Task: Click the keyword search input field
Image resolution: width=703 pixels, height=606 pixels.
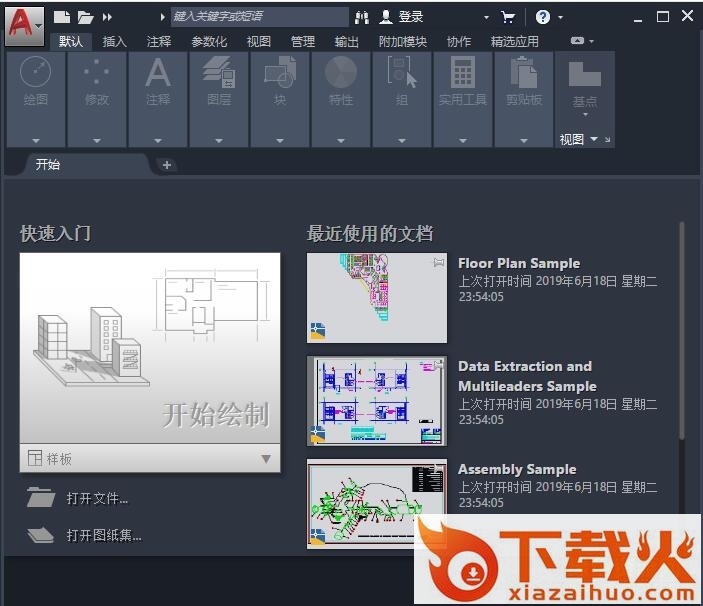Action: (258, 17)
